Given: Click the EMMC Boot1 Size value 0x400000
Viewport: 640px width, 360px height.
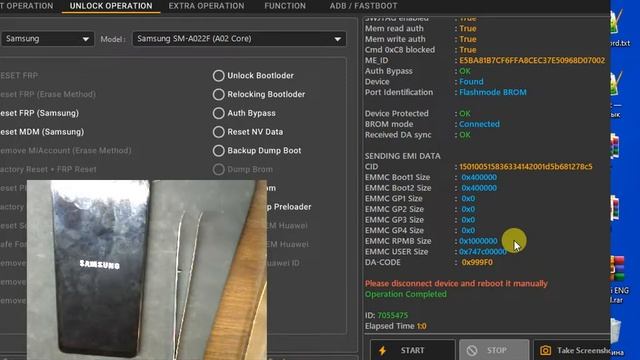Looking at the screenshot, I should tap(479, 177).
